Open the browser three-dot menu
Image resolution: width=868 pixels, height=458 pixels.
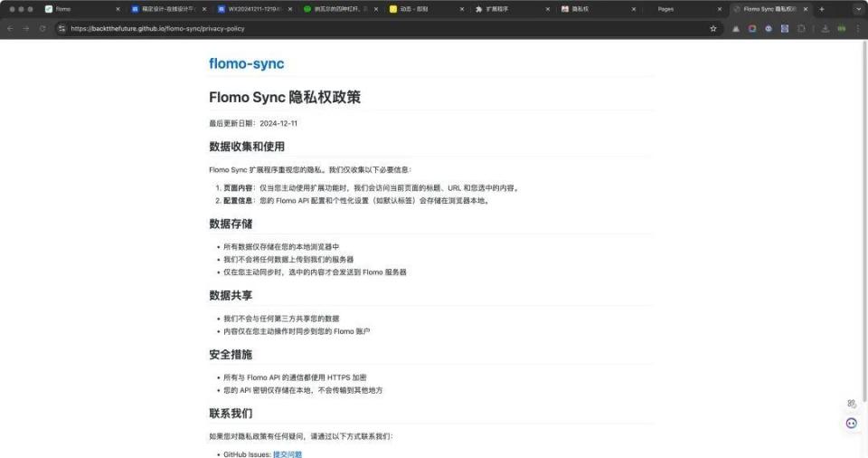[858, 28]
